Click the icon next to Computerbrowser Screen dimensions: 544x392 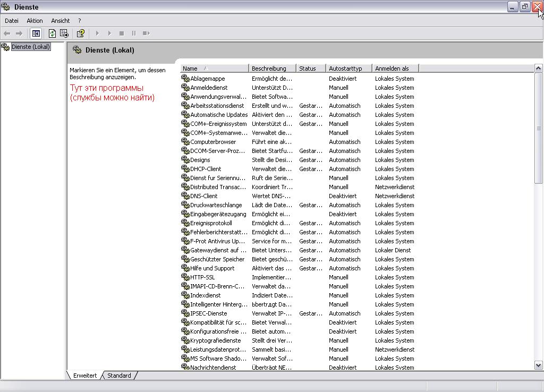pyautogui.click(x=185, y=141)
